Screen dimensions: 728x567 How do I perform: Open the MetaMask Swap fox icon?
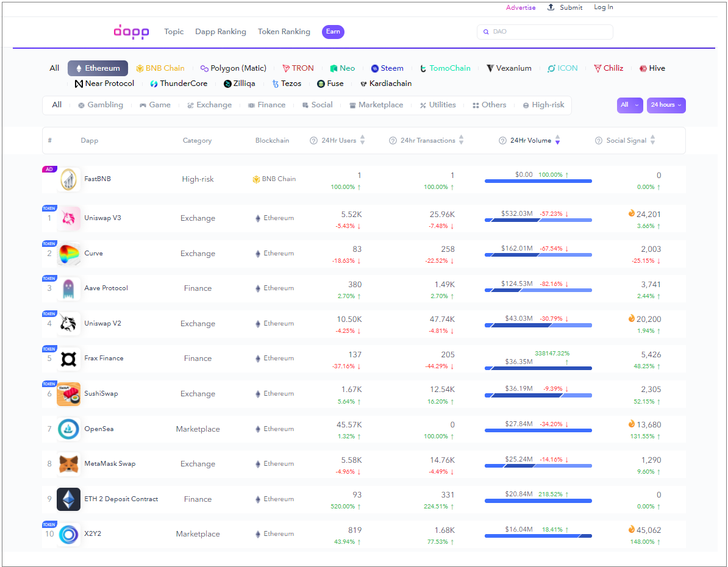(69, 464)
